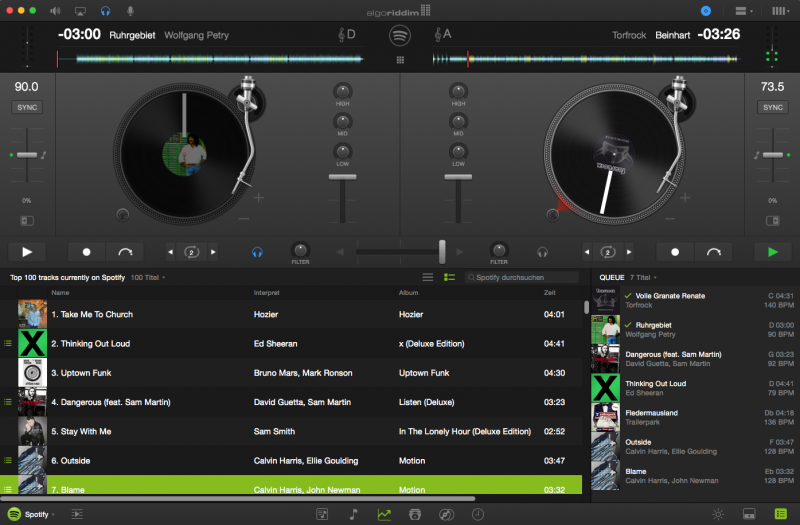
Task: Toggle the queue panel icon at bottom right
Action: click(780, 514)
